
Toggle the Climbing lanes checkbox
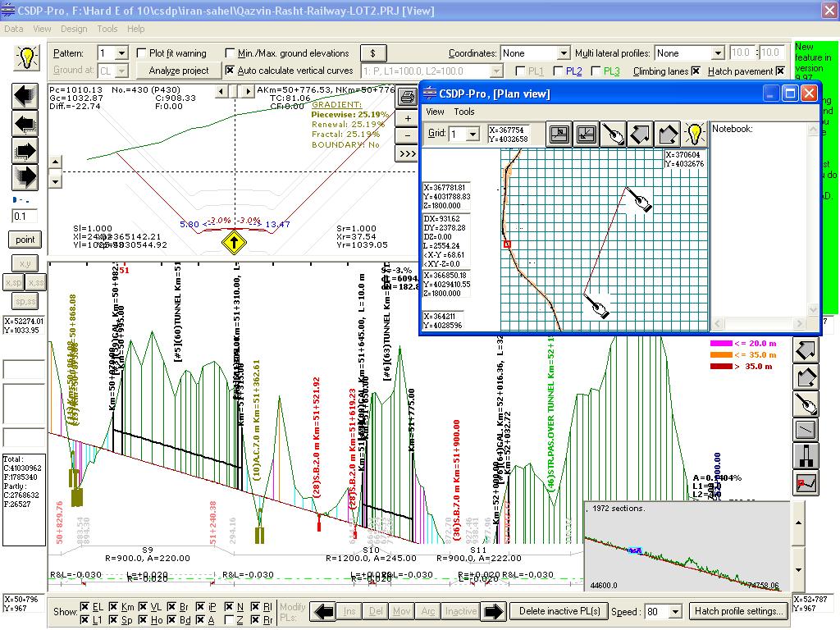[x=696, y=71]
